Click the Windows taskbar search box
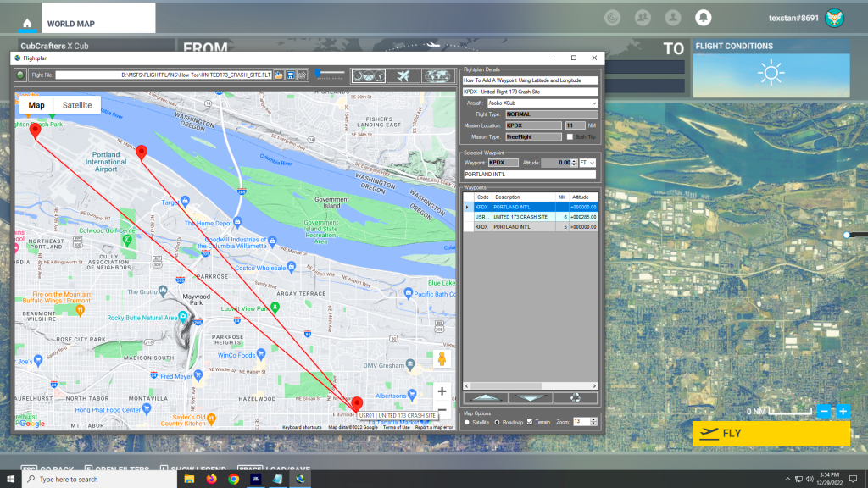The image size is (868, 488). (x=100, y=480)
